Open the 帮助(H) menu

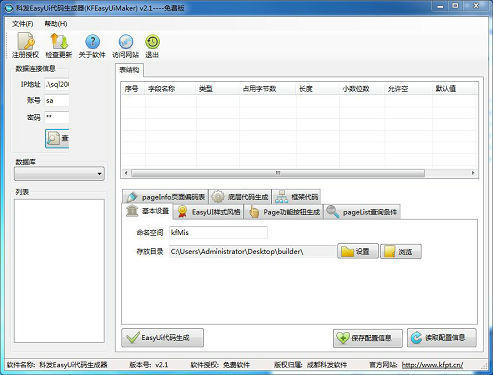[56, 24]
